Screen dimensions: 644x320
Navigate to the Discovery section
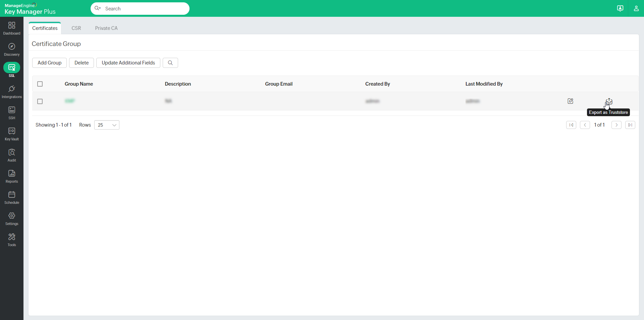tap(11, 49)
